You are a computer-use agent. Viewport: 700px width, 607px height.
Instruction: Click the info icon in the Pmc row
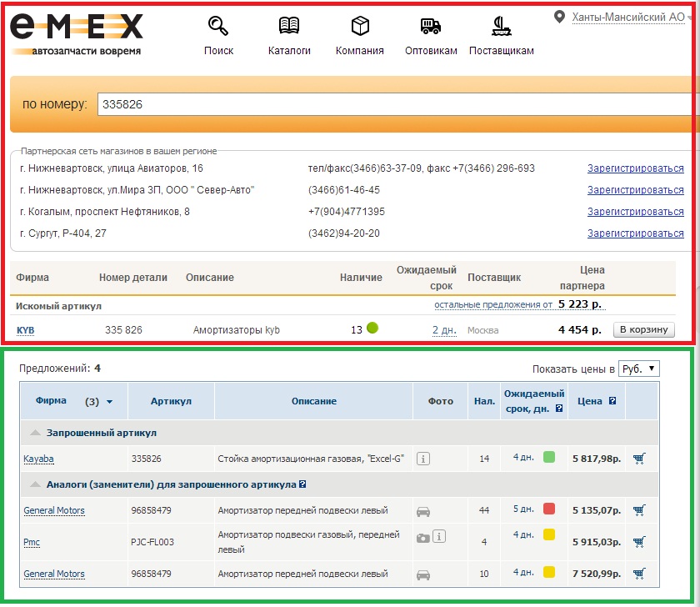coord(439,536)
